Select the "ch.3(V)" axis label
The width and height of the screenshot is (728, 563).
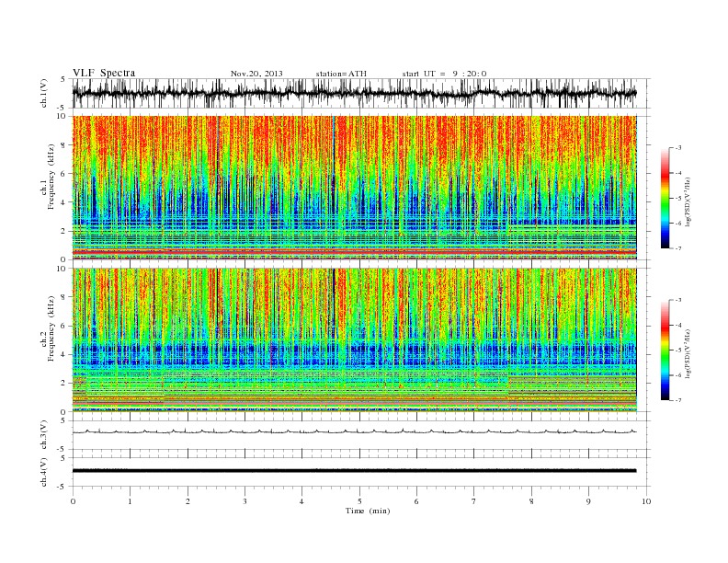point(44,435)
